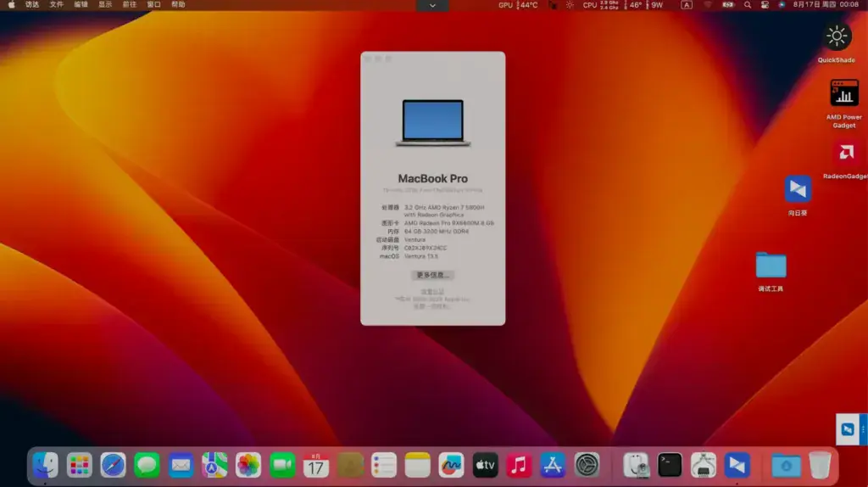Viewport: 868px width, 487px height.
Task: Open the 文件 menu
Action: (57, 4)
